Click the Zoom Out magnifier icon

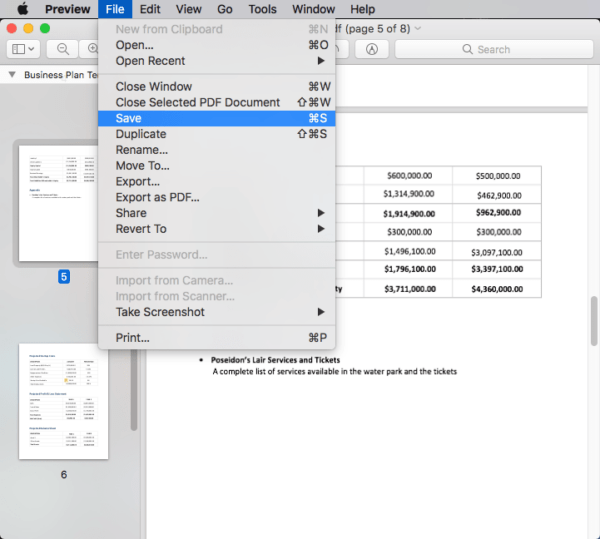point(63,49)
